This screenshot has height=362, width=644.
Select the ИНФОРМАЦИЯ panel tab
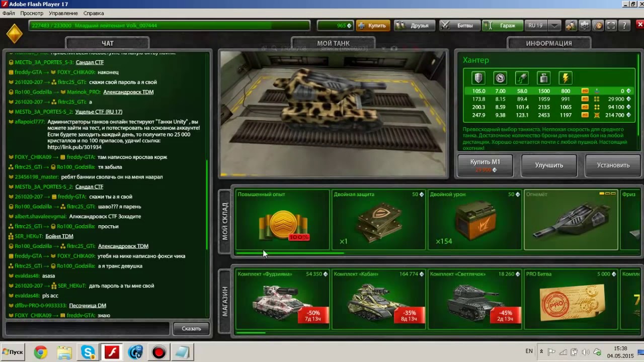coord(549,43)
